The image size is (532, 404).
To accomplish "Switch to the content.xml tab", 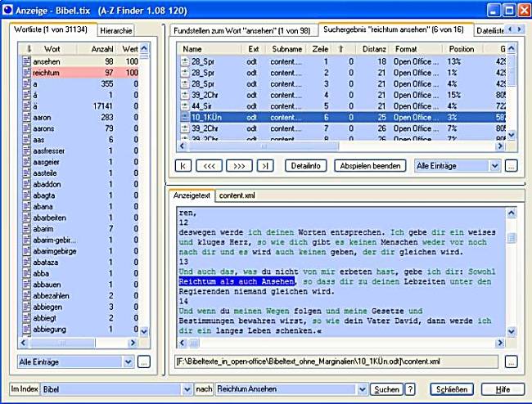I will 237,195.
